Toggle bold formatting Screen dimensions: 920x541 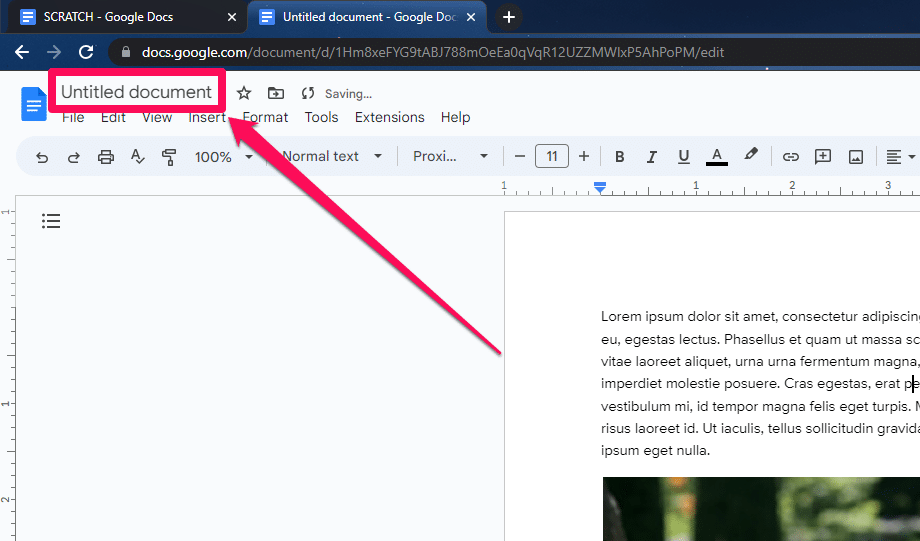(x=619, y=157)
